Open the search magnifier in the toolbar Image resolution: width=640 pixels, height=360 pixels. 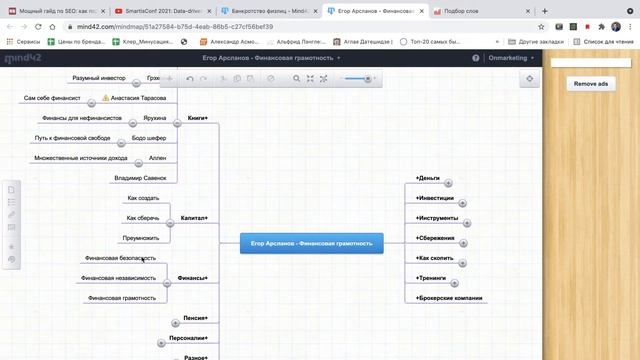click(296, 78)
